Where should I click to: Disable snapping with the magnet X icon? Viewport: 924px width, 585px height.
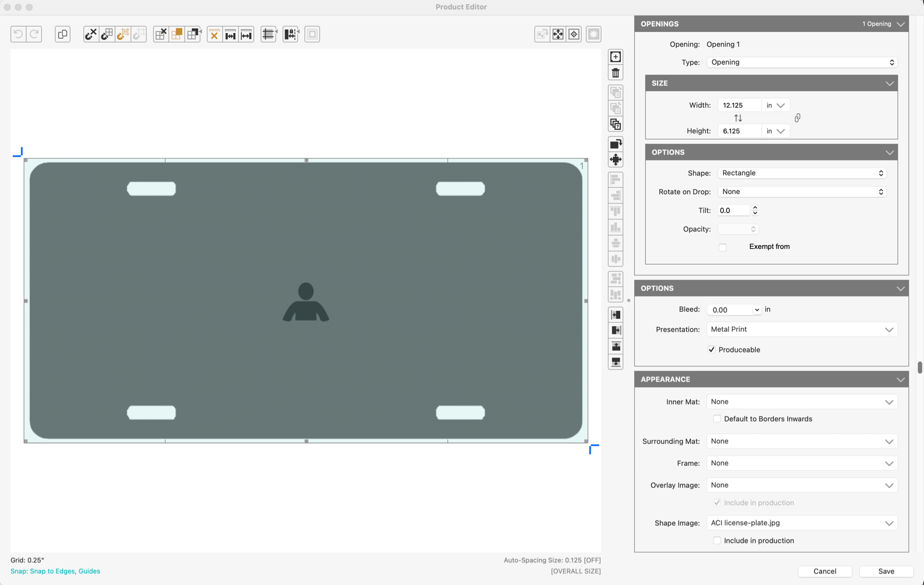pos(90,34)
